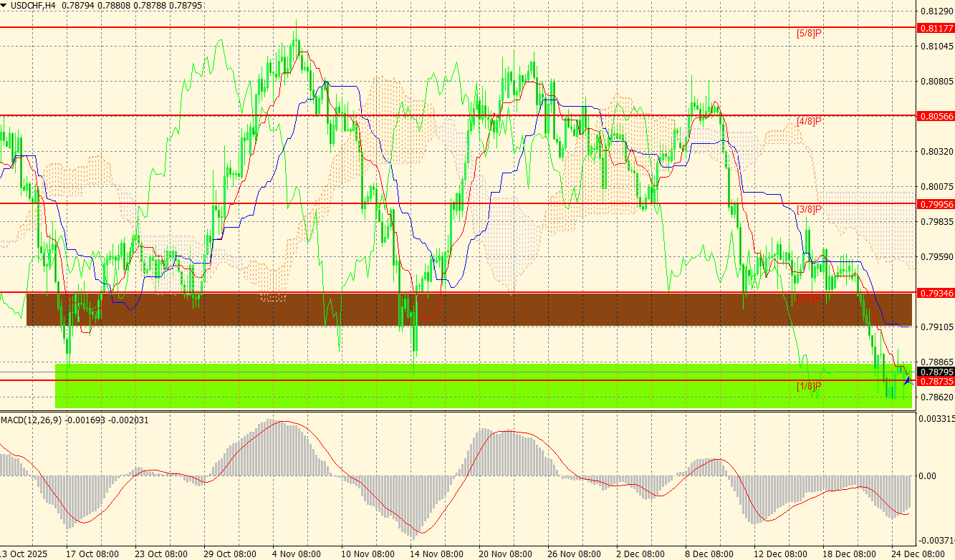Viewport: 955px width, 560px height.
Task: Click the 4 Nov 08:00 time axis label
Action: 297,554
